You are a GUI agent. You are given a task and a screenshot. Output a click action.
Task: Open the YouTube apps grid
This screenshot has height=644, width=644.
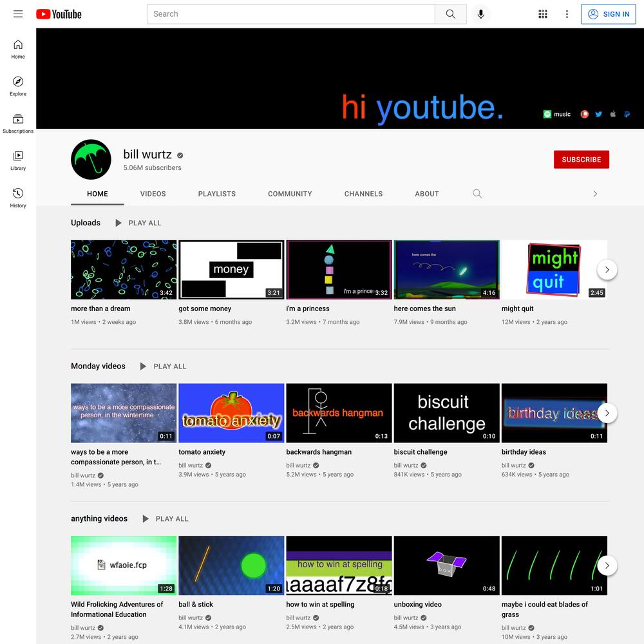[542, 14]
